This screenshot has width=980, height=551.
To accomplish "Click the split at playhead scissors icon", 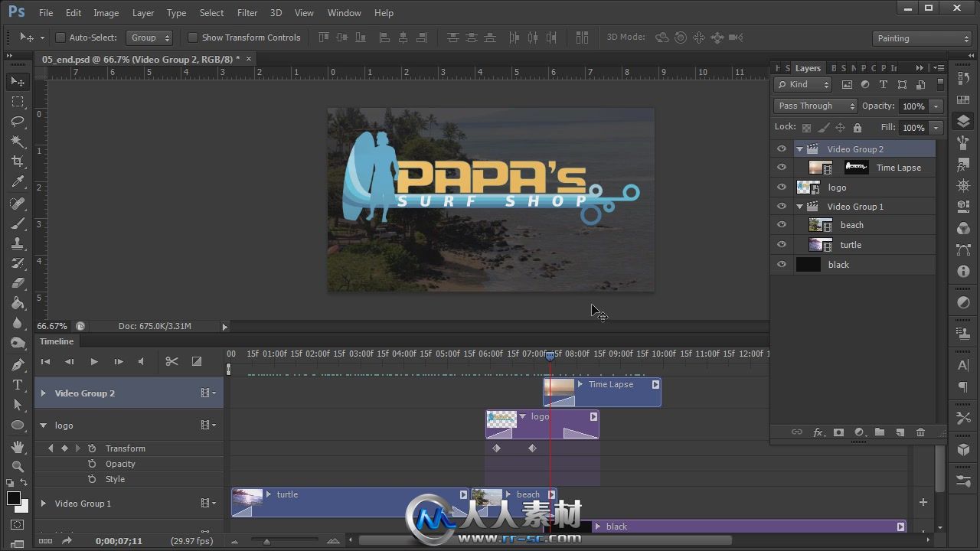I will [171, 361].
